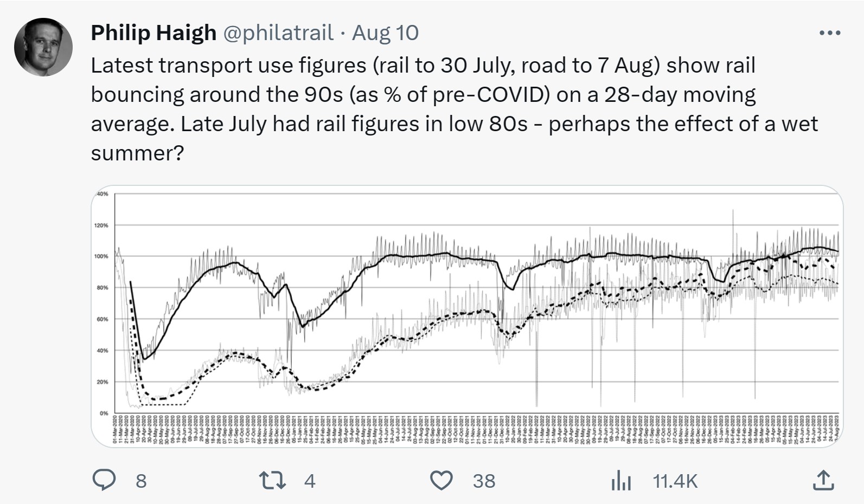Open Philip Haigh's profile picture

coord(43,47)
